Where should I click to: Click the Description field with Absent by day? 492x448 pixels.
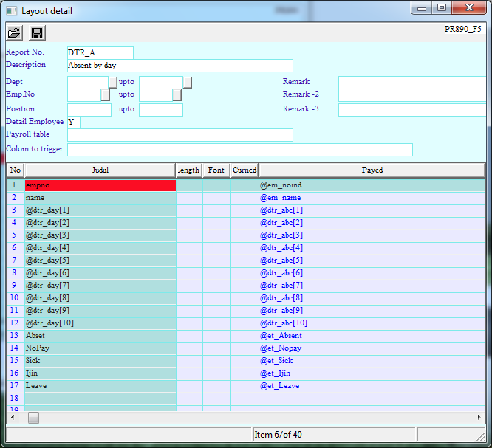click(180, 66)
